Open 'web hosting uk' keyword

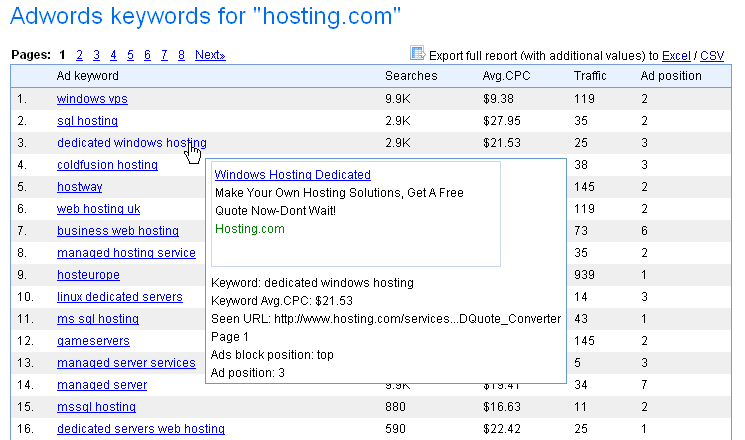[x=98, y=209]
